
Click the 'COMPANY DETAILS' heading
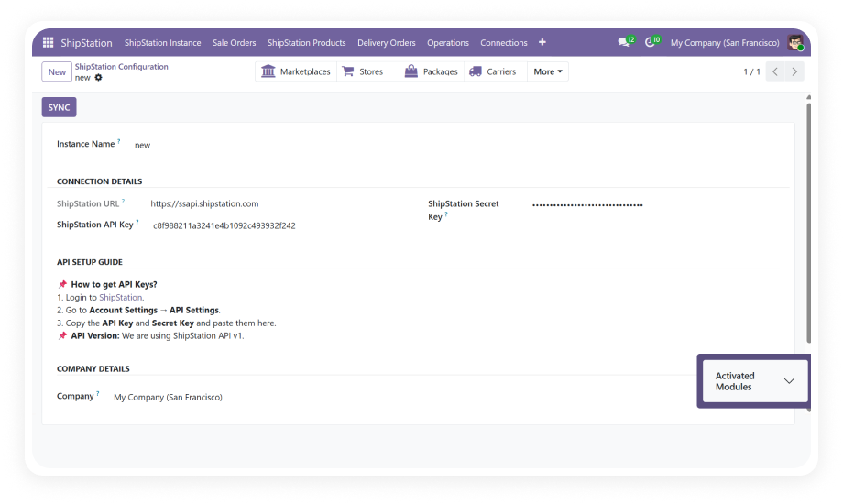point(93,368)
